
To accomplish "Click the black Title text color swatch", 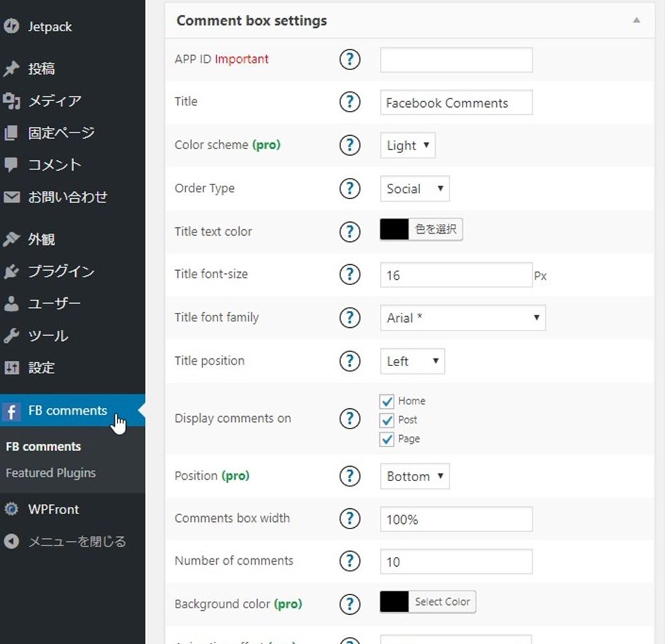I will [x=394, y=230].
